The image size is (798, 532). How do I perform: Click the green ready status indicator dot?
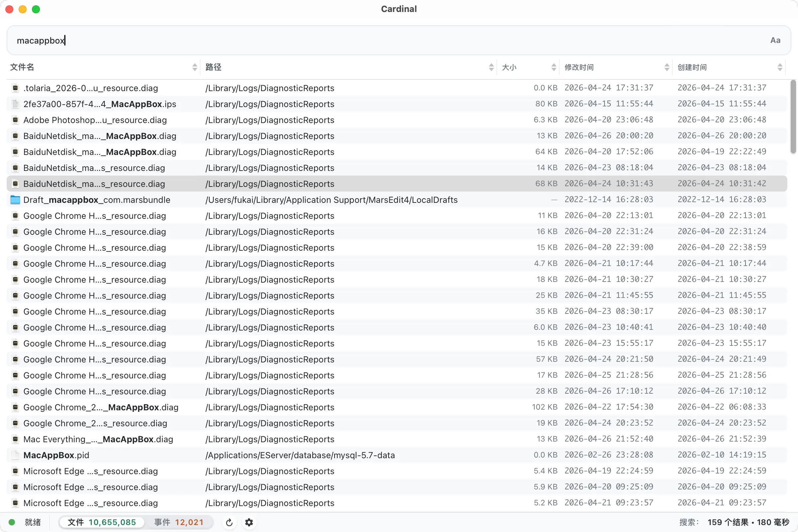tap(12, 522)
